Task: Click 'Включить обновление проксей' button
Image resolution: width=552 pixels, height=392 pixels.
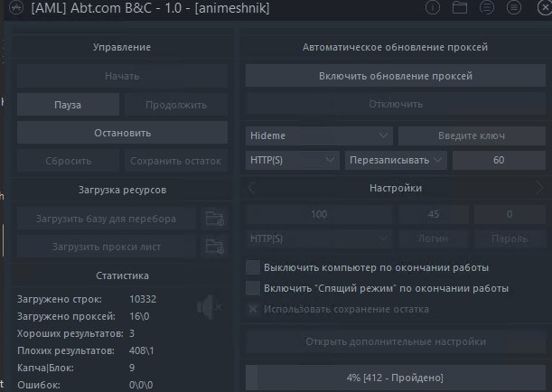Action: pos(395,76)
